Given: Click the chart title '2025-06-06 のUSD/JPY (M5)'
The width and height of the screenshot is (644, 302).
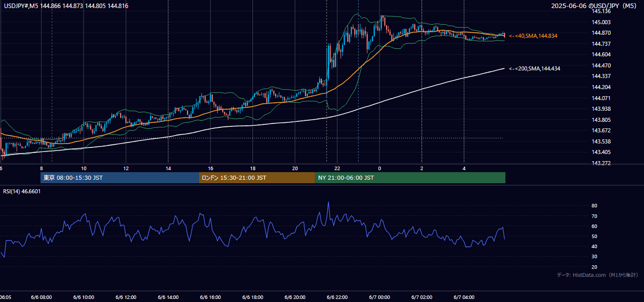Looking at the screenshot, I should click(595, 6).
